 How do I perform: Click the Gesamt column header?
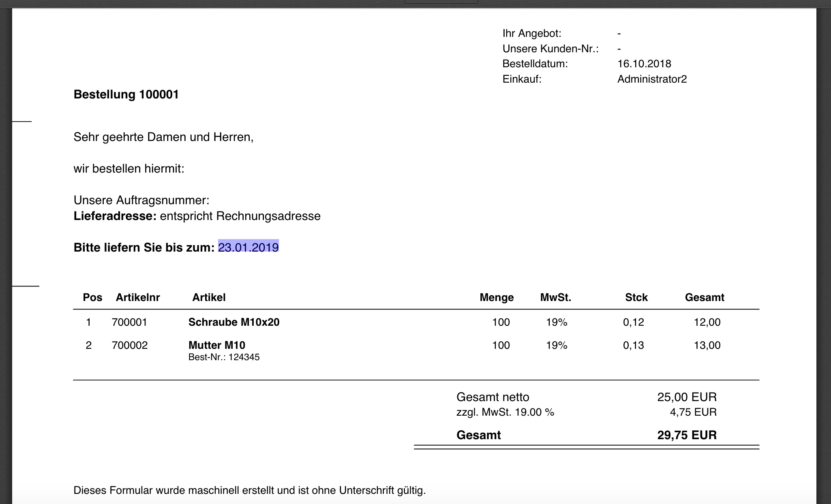[x=705, y=297]
